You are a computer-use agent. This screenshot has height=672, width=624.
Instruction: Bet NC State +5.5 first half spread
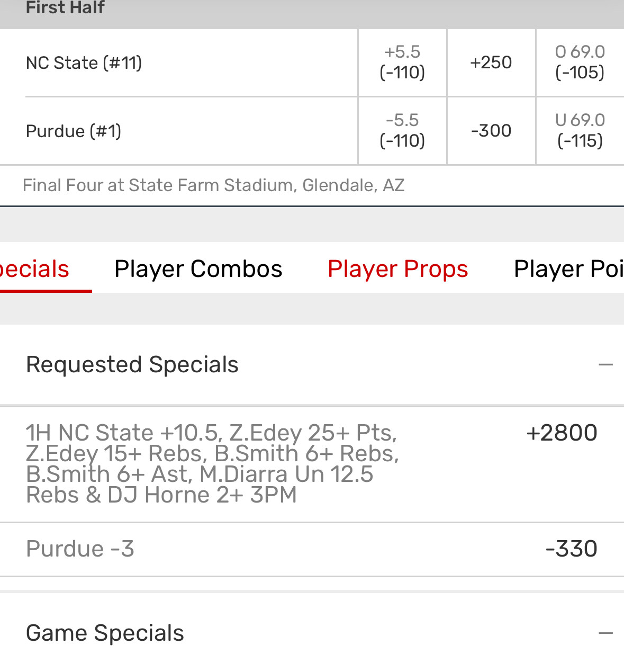point(402,62)
